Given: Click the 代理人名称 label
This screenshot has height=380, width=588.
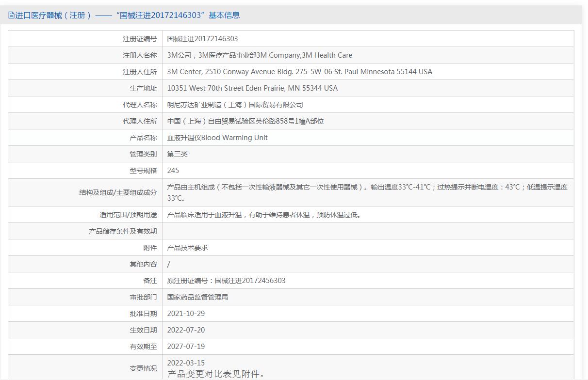Looking at the screenshot, I should [x=140, y=105].
